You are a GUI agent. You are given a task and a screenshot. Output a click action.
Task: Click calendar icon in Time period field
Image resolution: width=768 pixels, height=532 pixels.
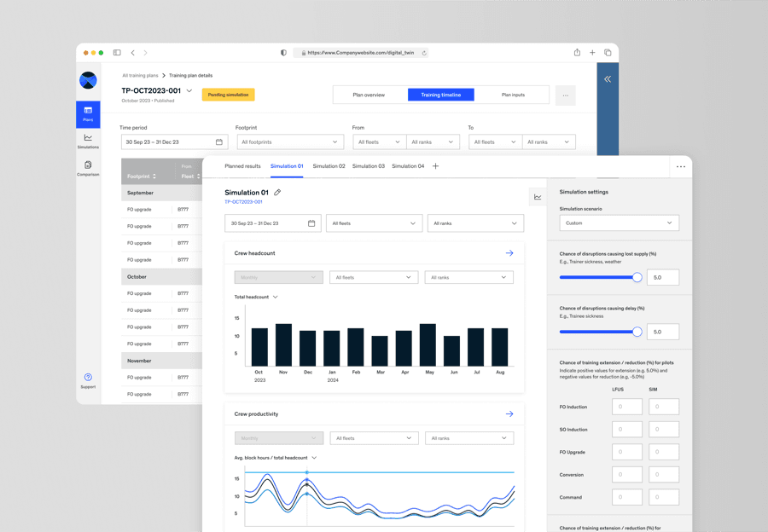[219, 142]
